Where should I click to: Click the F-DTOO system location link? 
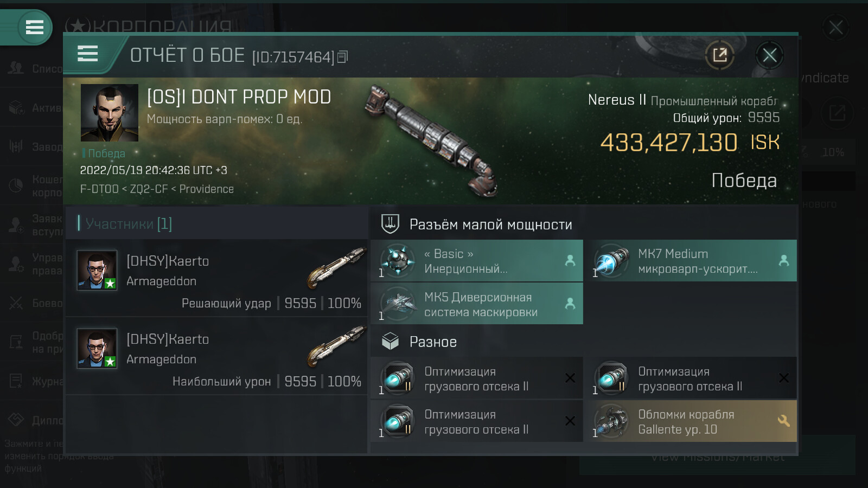(99, 189)
